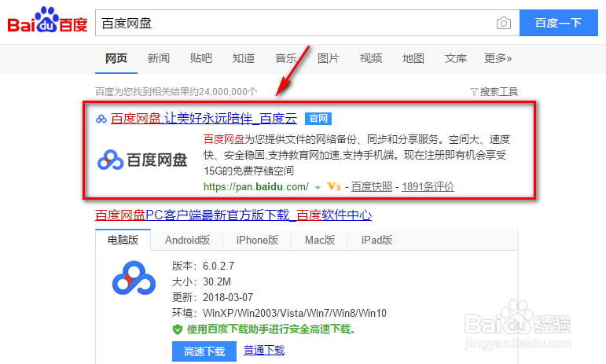Click the 普通下载 link
This screenshot has height=364, width=606.
click(x=264, y=350)
